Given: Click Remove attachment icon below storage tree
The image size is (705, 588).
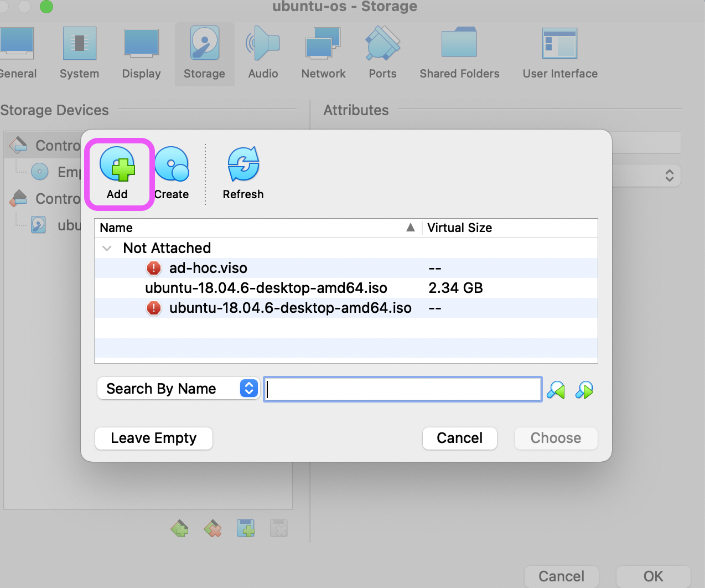Looking at the screenshot, I should coord(279,529).
